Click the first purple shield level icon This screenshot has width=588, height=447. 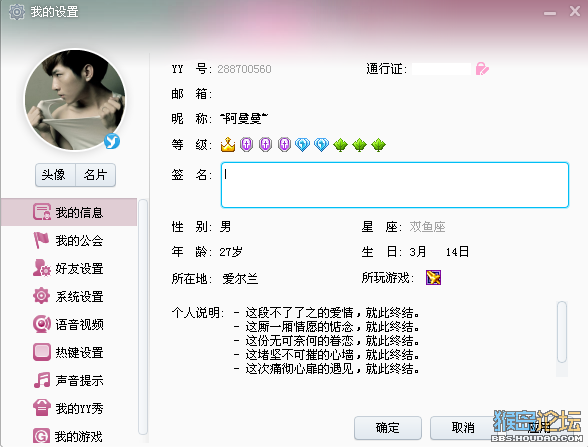click(x=246, y=144)
